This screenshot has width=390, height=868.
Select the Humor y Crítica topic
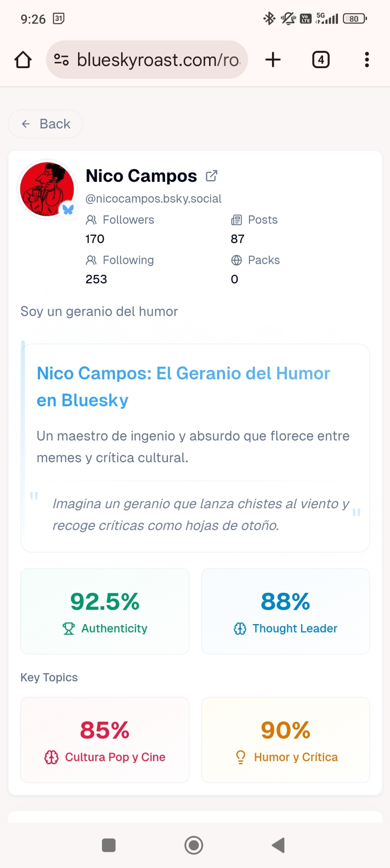(x=285, y=740)
